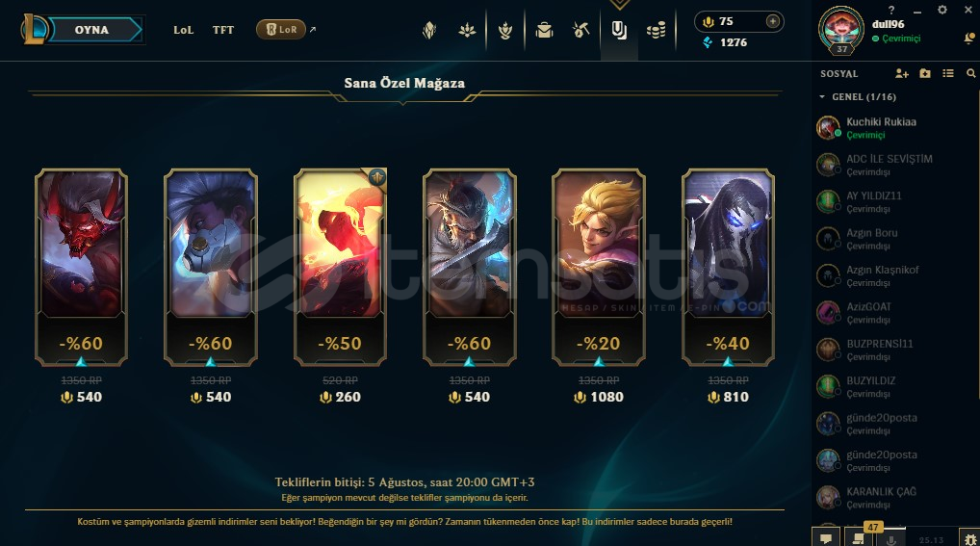Open the chat bubble icon at bottom
The image size is (980, 546).
click(826, 538)
